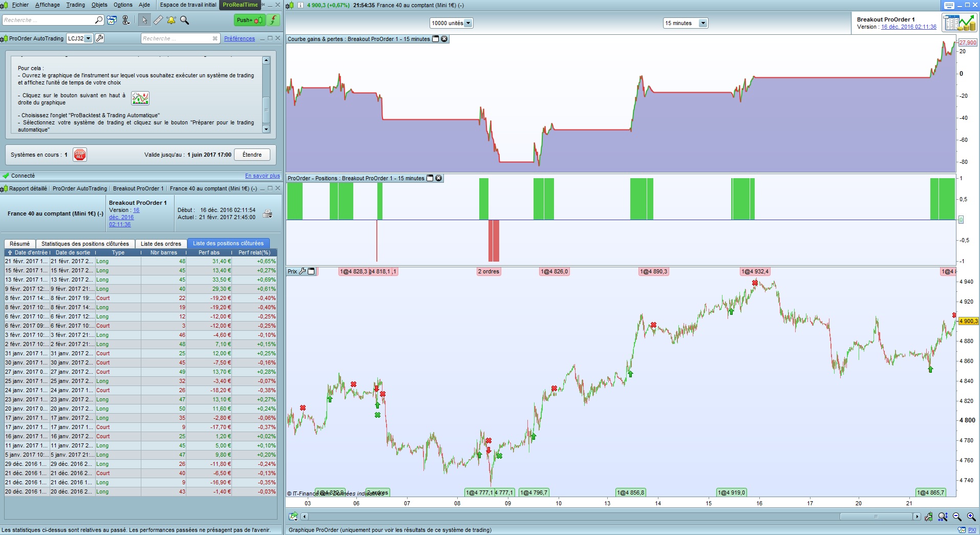Open Prix panel wrench settings
980x535 pixels.
[x=303, y=271]
